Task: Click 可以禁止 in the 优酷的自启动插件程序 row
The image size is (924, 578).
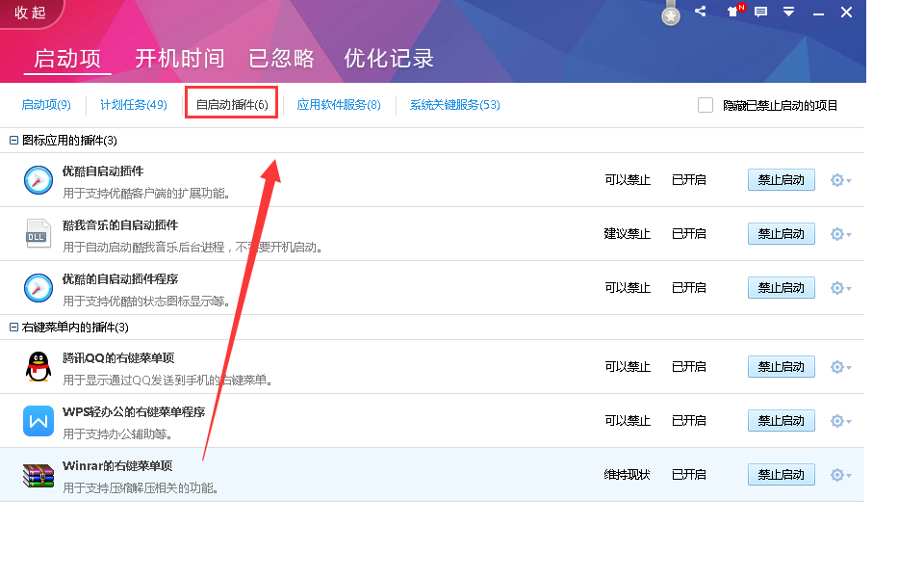Action: point(628,288)
